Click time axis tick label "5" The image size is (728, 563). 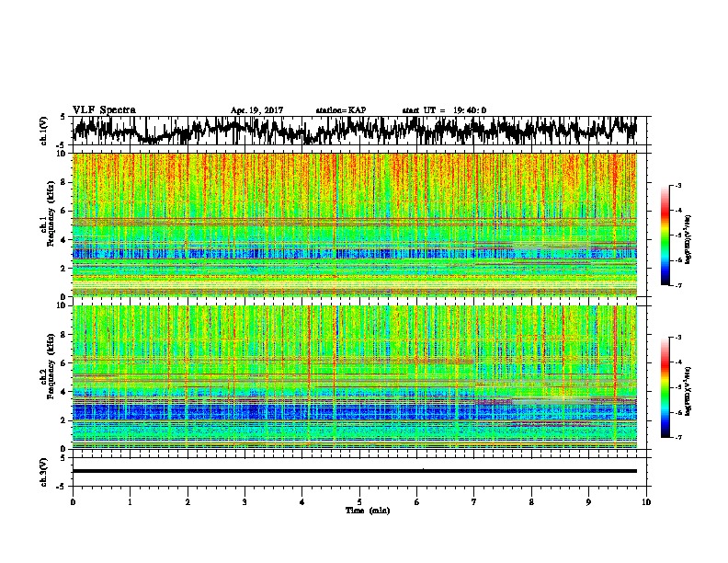[359, 502]
